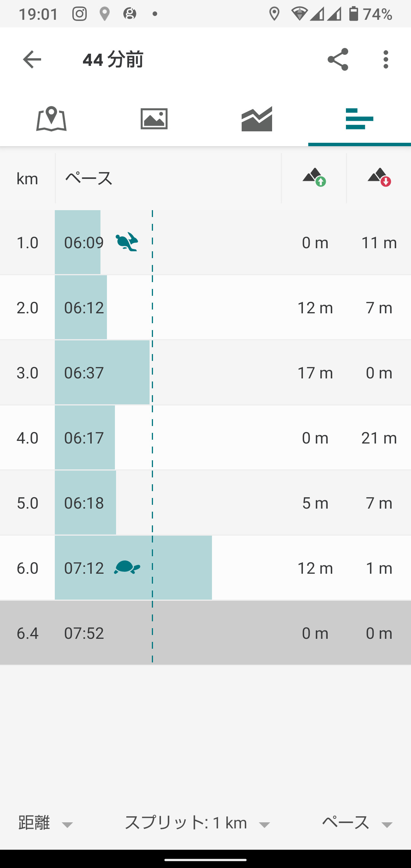This screenshot has height=868, width=411.
Task: Switch to the map tab
Action: click(x=51, y=119)
